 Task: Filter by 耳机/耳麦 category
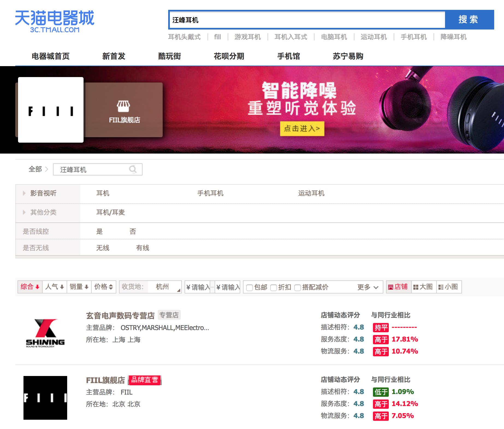111,213
